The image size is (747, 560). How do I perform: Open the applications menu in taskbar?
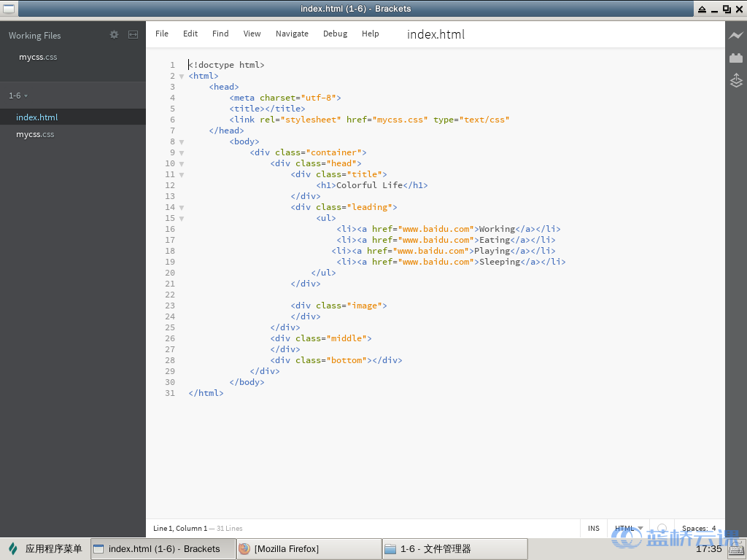click(x=45, y=549)
